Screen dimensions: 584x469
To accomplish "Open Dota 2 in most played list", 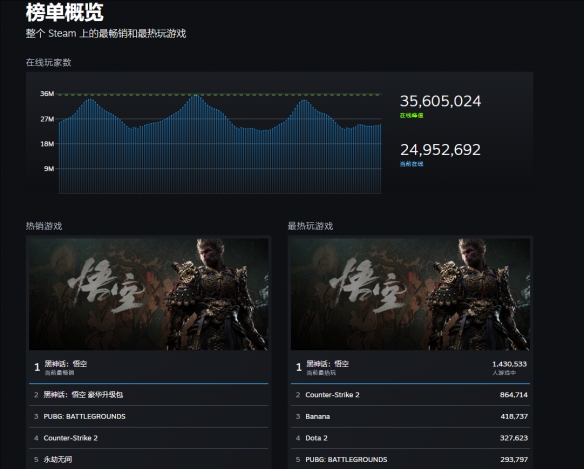I will [x=410, y=438].
